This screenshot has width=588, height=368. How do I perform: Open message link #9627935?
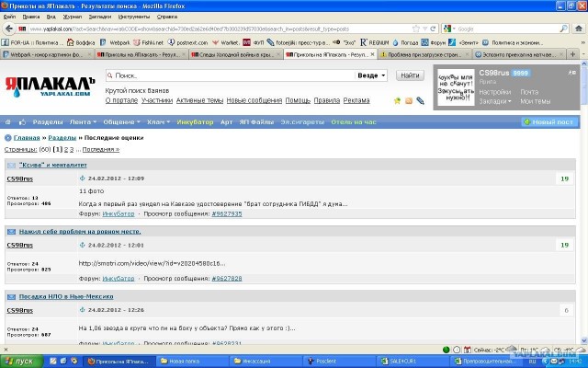pos(227,214)
